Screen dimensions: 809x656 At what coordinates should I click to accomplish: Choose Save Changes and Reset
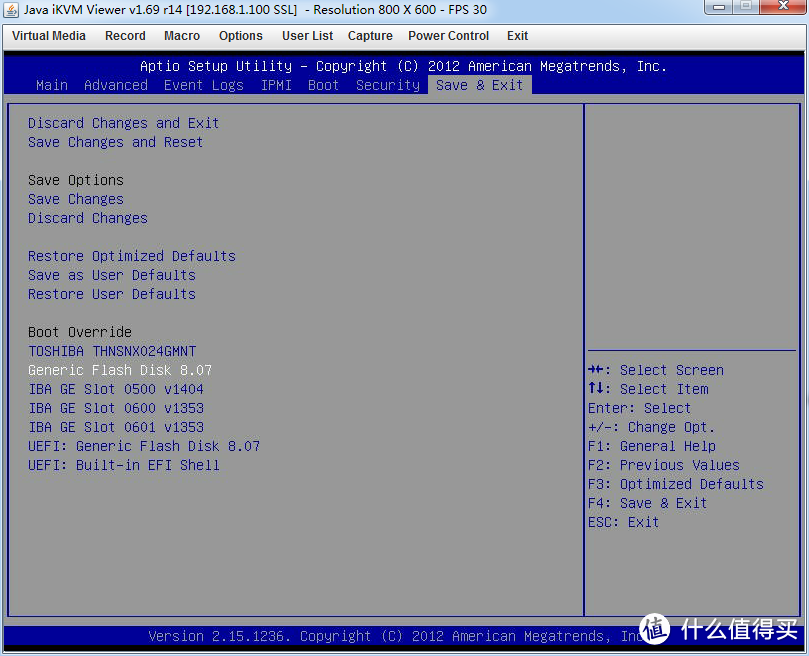[115, 142]
